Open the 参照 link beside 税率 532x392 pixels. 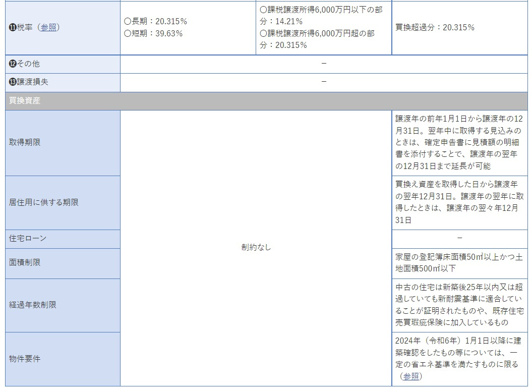coord(48,28)
